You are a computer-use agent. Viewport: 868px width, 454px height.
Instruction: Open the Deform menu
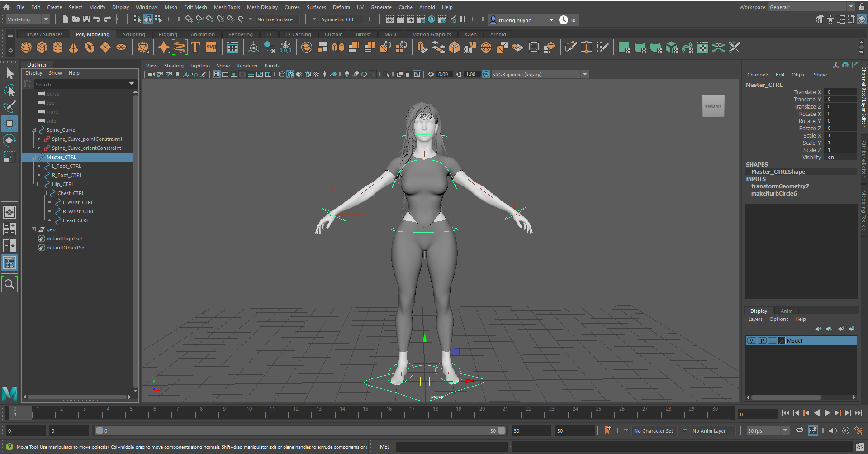(x=341, y=7)
